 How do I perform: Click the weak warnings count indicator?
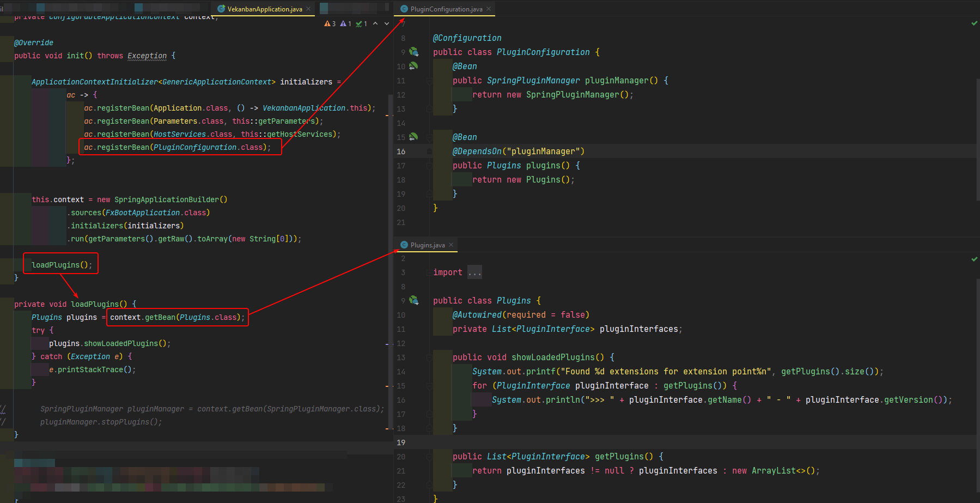(346, 23)
